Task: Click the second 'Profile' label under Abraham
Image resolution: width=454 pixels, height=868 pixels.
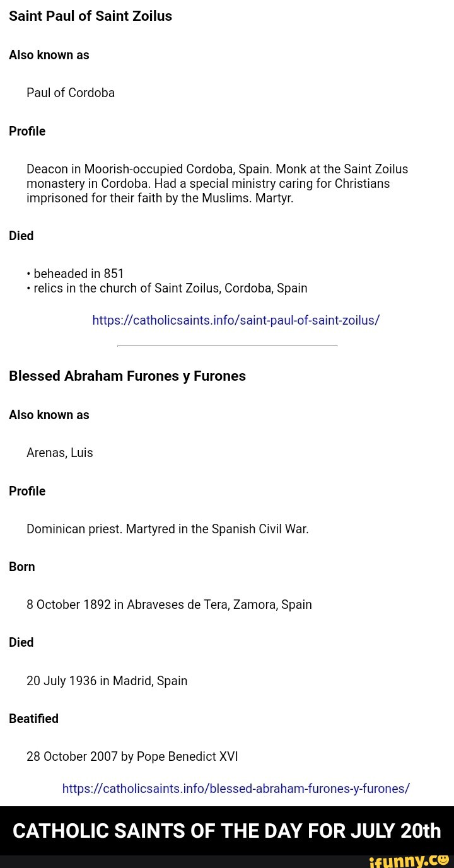Action: point(27,491)
